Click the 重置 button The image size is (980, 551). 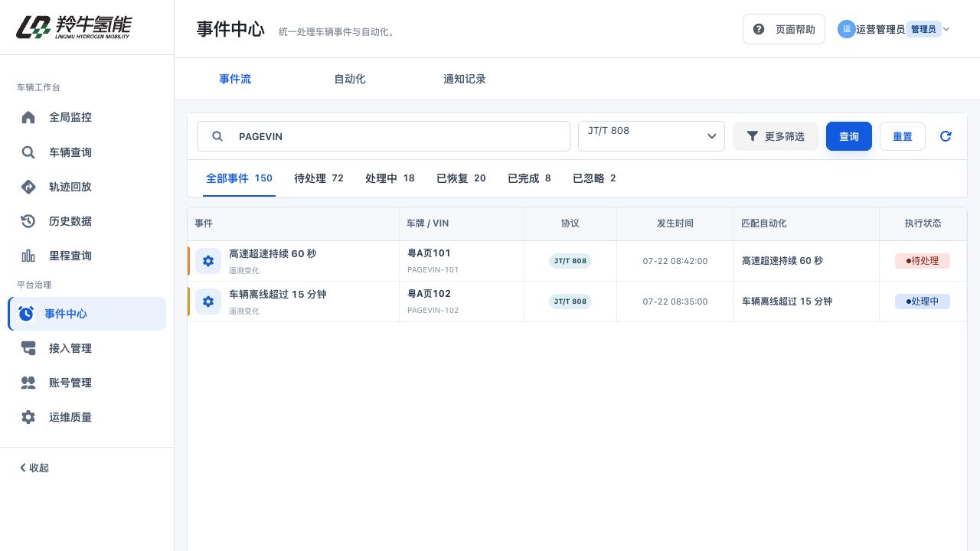pos(903,136)
